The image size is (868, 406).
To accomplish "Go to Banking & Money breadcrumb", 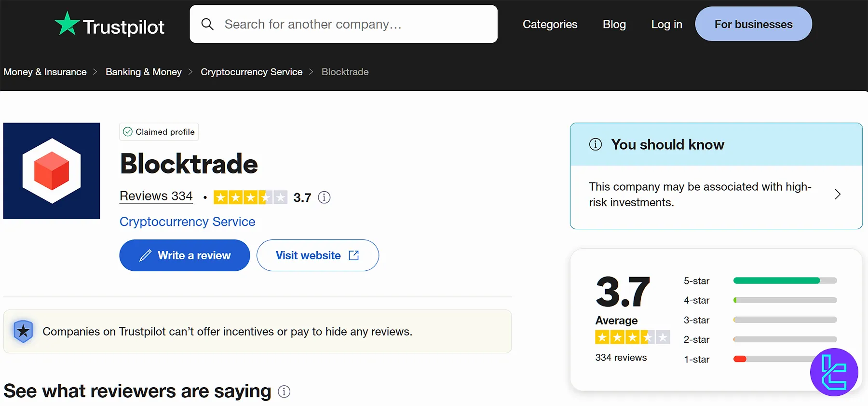I will (x=144, y=72).
